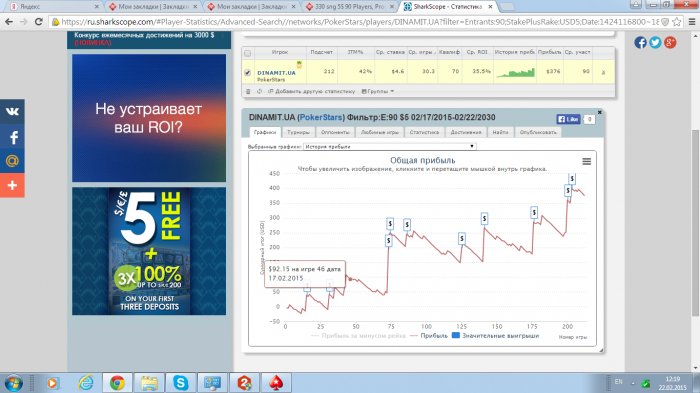
Task: Open the Статистика tab
Action: (424, 132)
